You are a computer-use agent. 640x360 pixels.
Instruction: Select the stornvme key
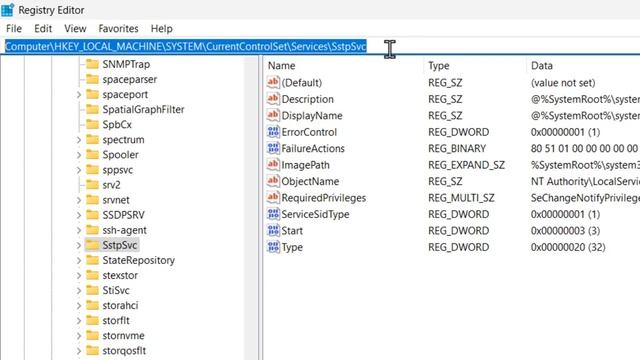123,336
